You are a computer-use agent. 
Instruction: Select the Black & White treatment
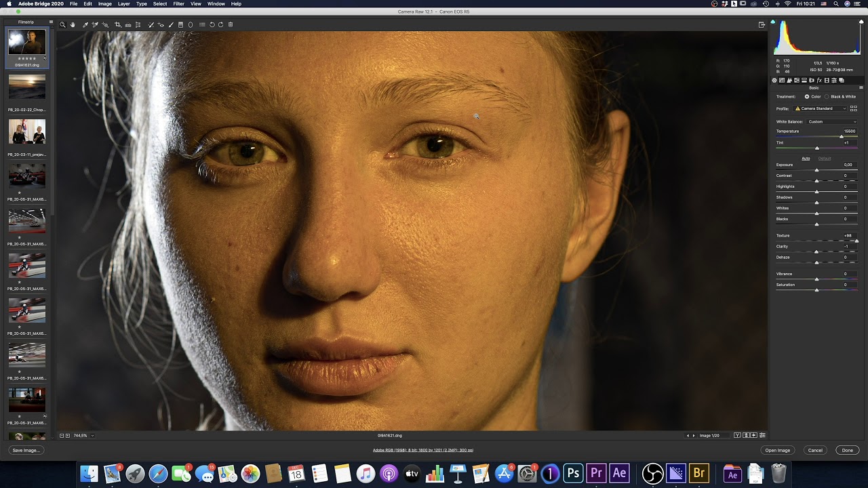click(x=827, y=96)
